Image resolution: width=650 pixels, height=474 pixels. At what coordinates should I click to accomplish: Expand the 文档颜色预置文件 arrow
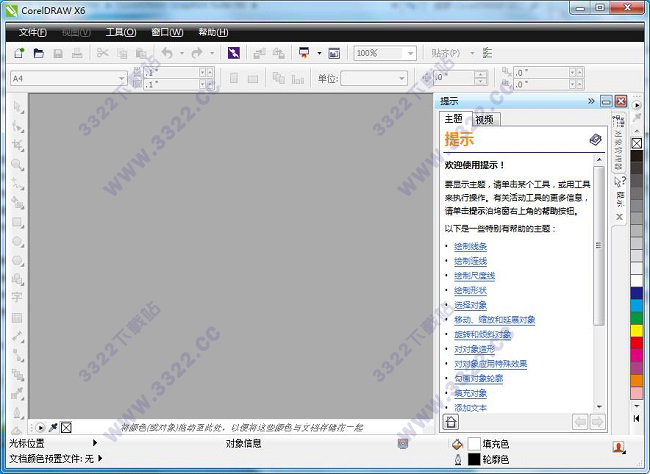[x=100, y=459]
